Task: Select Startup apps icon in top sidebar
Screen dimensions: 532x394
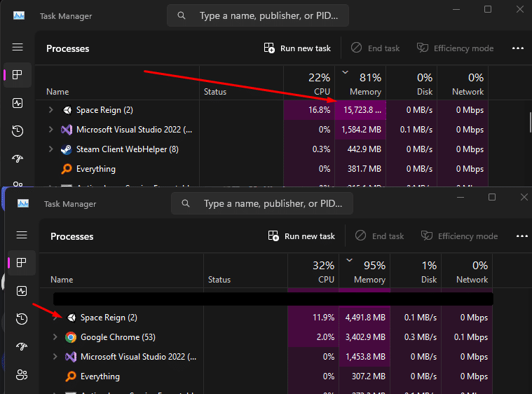Action: [18, 158]
